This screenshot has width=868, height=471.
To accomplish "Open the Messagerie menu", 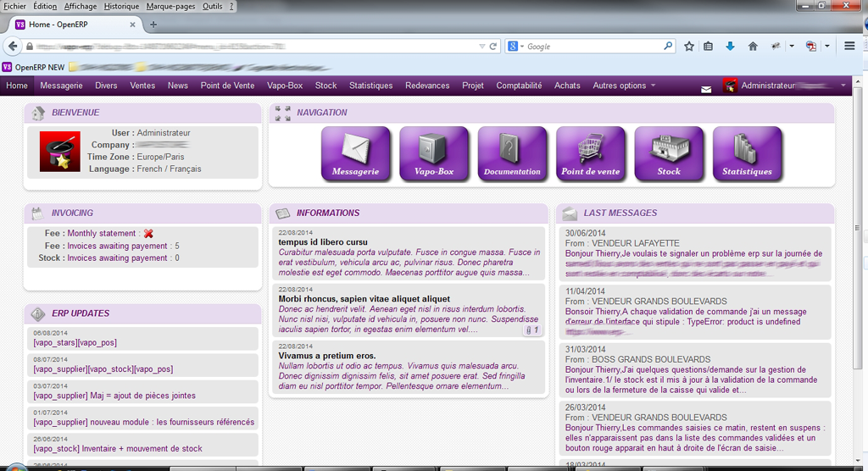I will pos(61,86).
